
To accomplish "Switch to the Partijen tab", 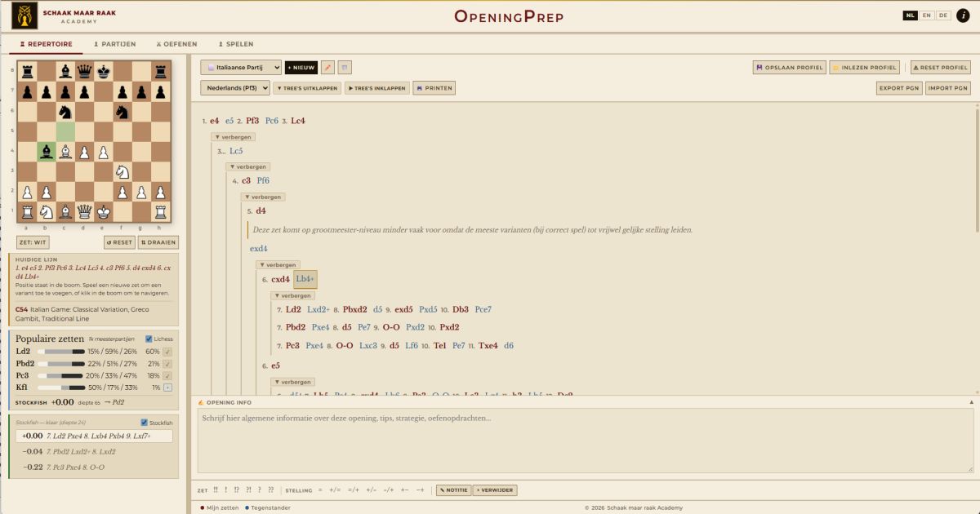I will [114, 44].
